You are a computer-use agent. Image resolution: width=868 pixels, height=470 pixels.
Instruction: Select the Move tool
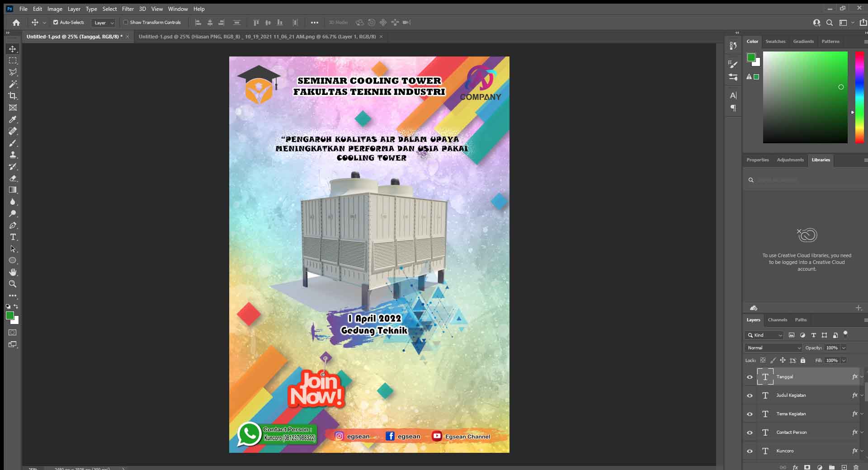pyautogui.click(x=13, y=49)
